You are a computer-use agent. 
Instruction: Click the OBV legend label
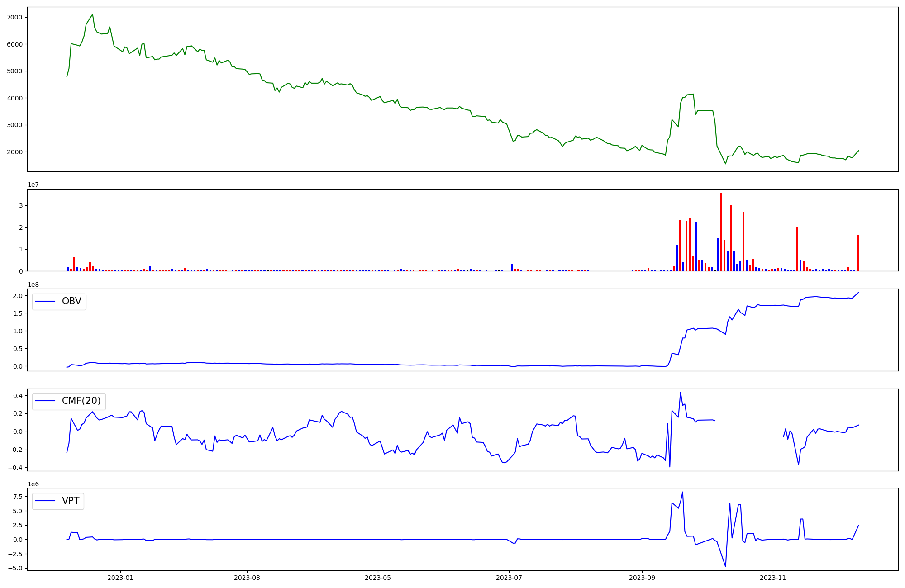[71, 302]
